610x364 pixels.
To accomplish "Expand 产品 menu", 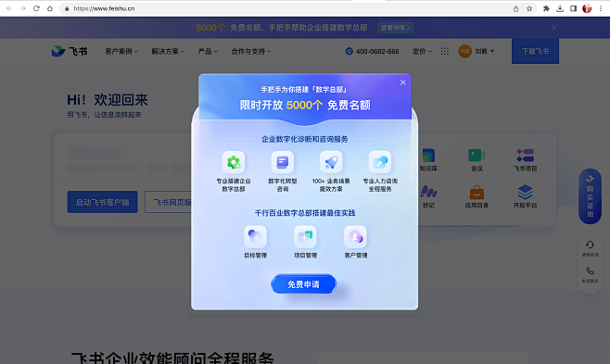I will tap(208, 51).
